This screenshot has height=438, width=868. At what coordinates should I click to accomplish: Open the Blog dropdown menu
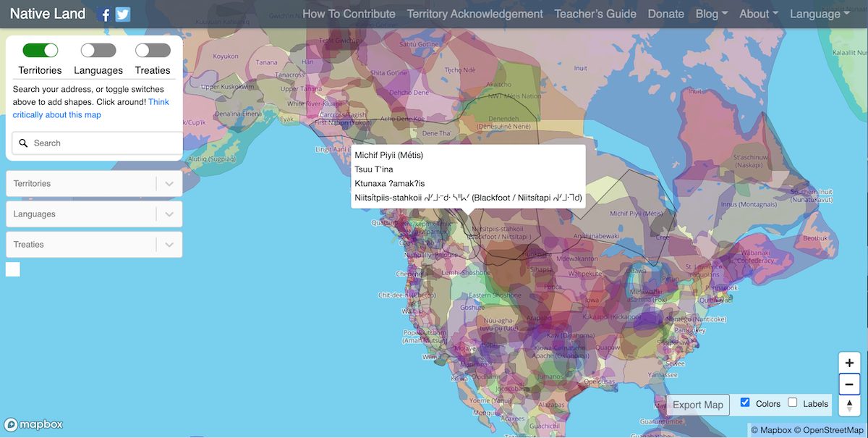click(712, 14)
